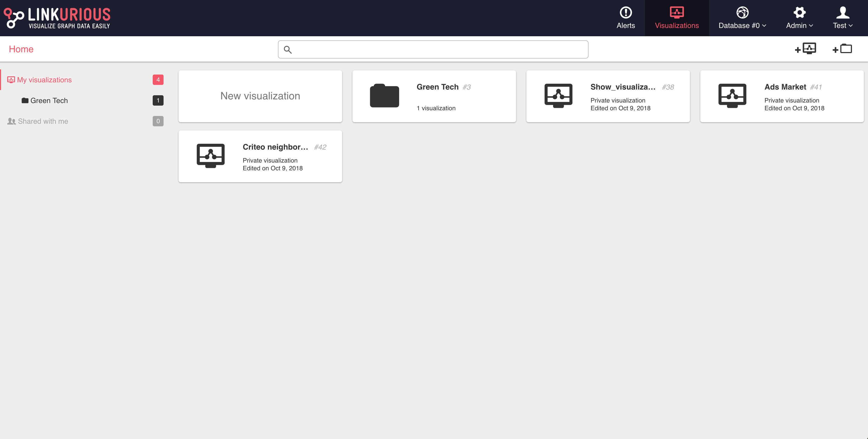This screenshot has height=439, width=868.
Task: Click the add new folder icon
Action: 842,49
